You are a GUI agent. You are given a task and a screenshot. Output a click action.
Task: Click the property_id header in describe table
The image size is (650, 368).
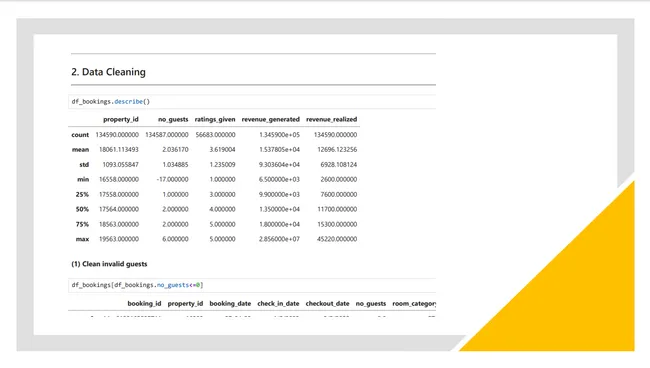pos(121,119)
